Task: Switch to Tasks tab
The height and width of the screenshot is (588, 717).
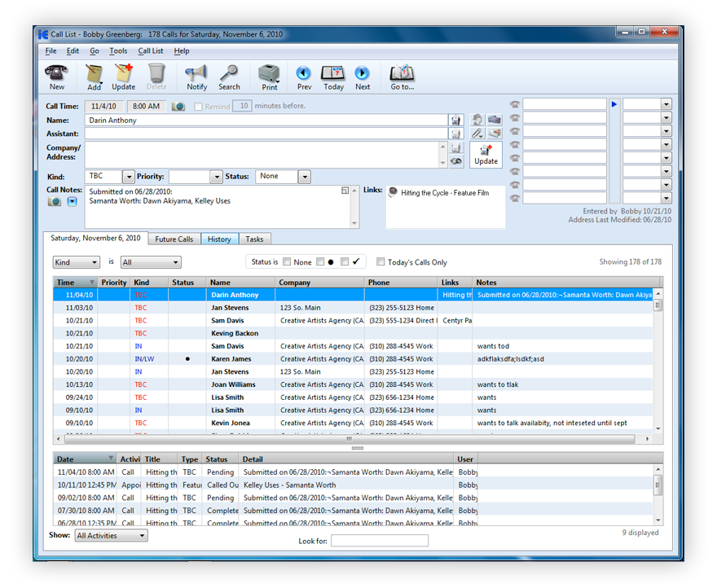Action: point(254,239)
